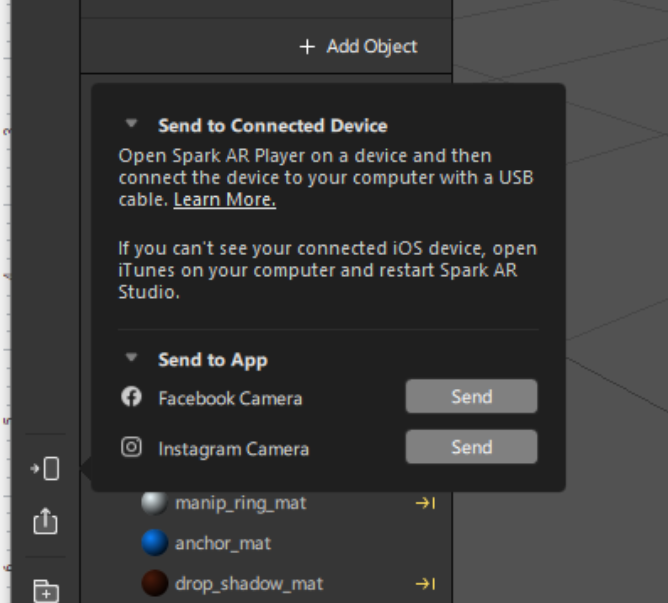Click the Instagram logo icon
668x603 pixels.
tap(131, 447)
